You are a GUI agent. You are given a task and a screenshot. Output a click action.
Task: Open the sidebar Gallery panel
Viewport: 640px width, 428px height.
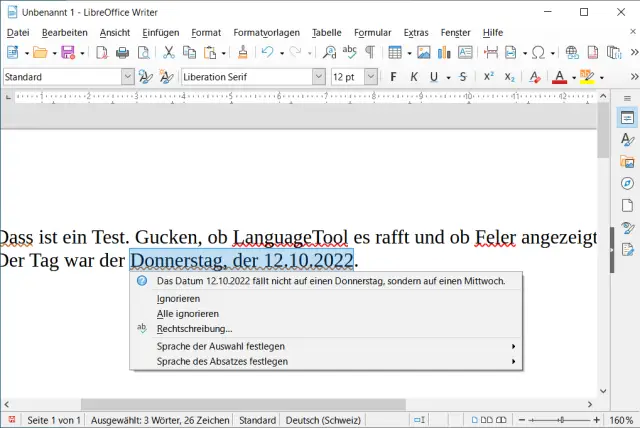click(627, 161)
